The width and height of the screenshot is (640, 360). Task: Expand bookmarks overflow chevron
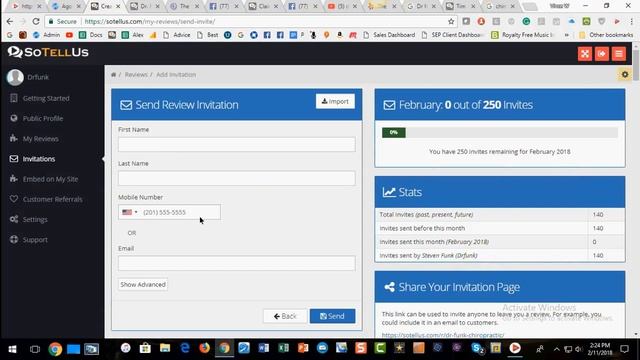click(x=567, y=35)
